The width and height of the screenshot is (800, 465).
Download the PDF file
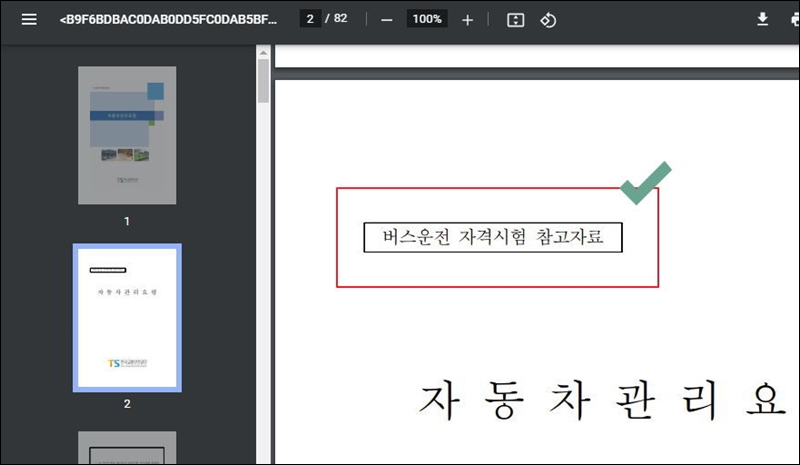(762, 19)
